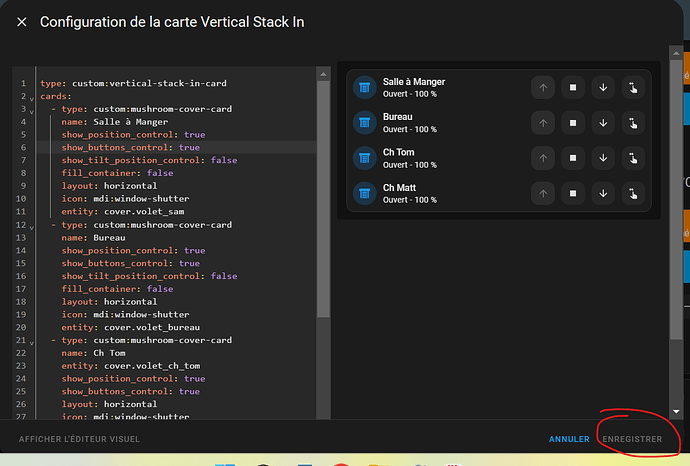
Task: Click the Salle à Manger shutter icon
Action: pyautogui.click(x=364, y=88)
